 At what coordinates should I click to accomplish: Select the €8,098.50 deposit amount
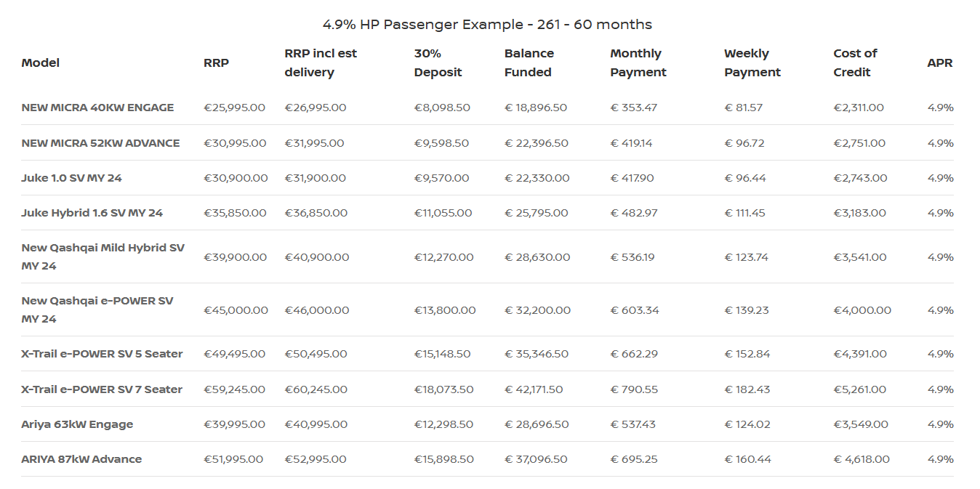click(x=442, y=108)
